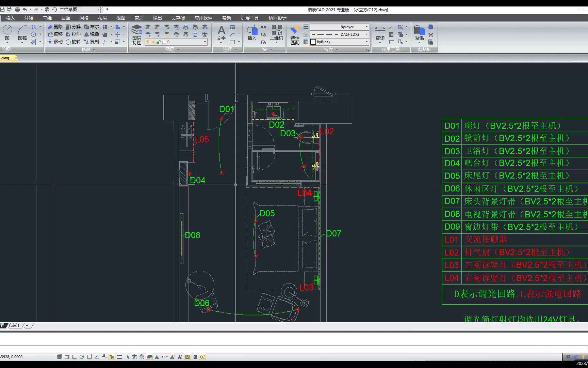Toggle object snap in status bar

[89, 357]
